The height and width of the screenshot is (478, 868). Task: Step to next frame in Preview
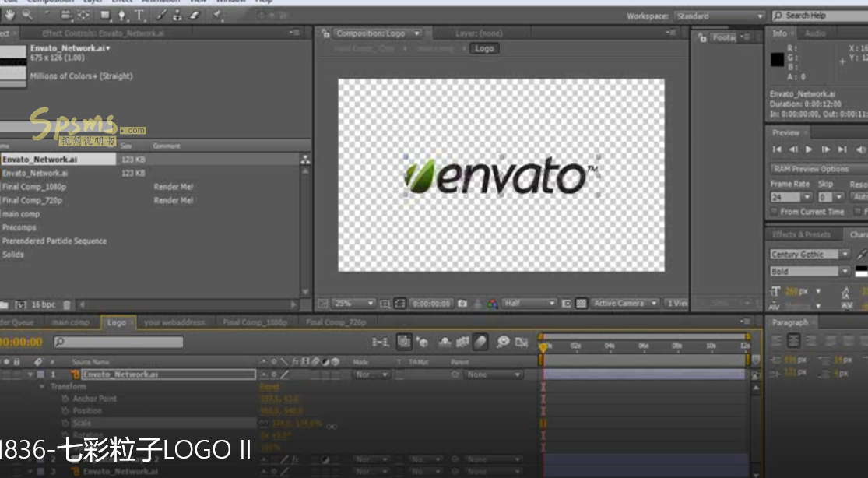pos(825,149)
